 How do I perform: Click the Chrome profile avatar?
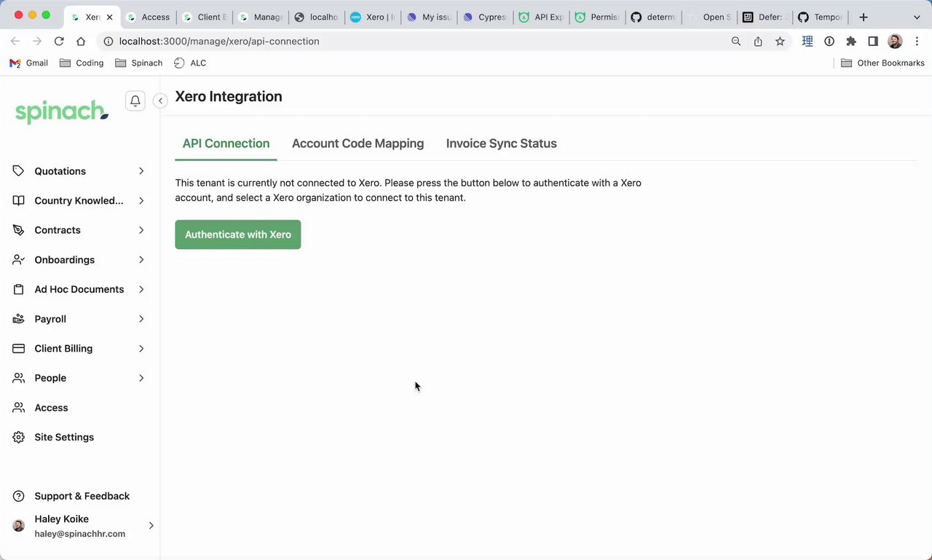[x=895, y=42]
